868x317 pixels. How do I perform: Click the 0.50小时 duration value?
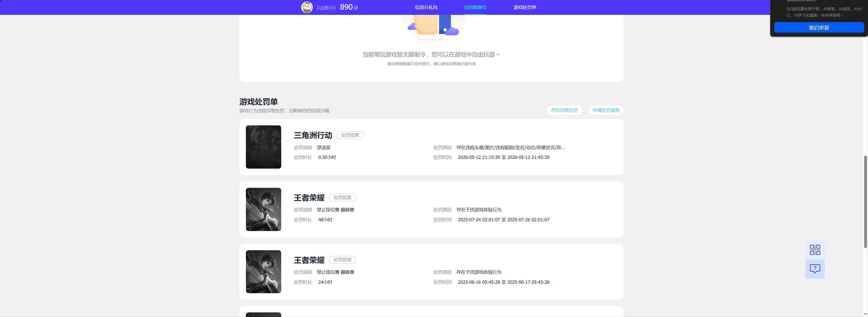(x=327, y=157)
